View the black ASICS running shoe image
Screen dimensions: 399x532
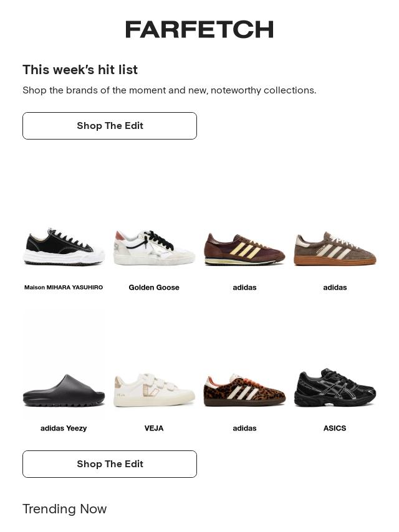pos(335,387)
